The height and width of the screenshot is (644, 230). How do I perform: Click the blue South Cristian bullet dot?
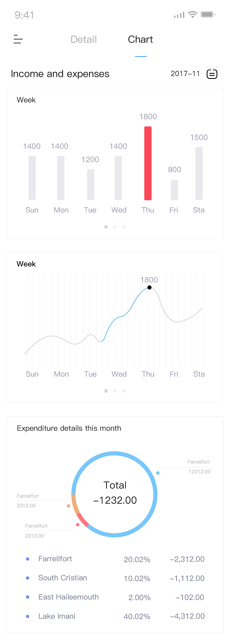point(28,578)
